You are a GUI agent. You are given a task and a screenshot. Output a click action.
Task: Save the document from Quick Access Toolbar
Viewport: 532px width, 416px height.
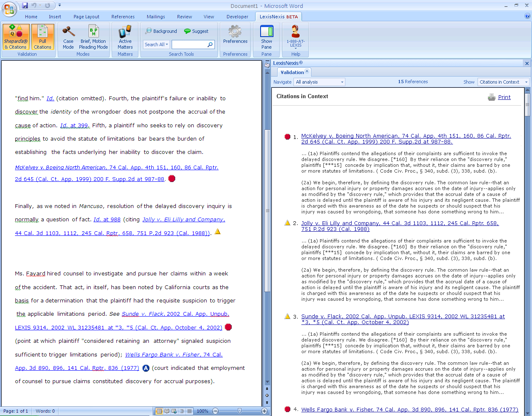[x=25, y=5]
